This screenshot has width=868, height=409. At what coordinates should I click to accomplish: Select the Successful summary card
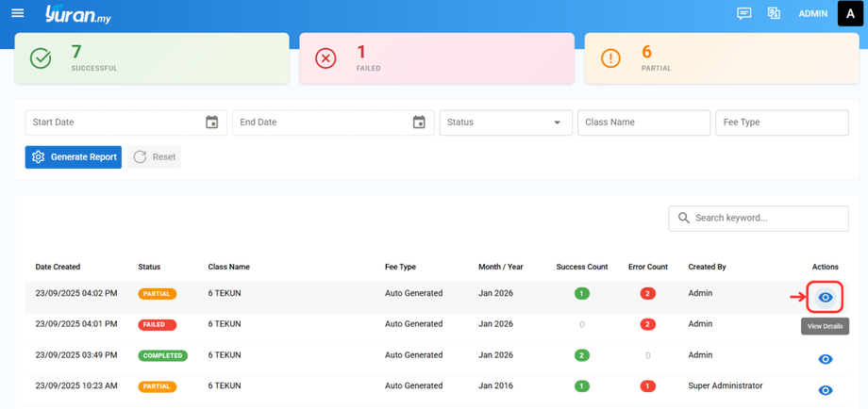pyautogui.click(x=152, y=58)
